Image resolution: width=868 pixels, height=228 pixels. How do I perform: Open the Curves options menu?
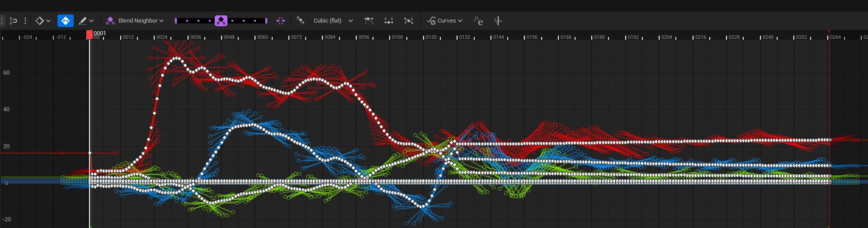tap(445, 21)
